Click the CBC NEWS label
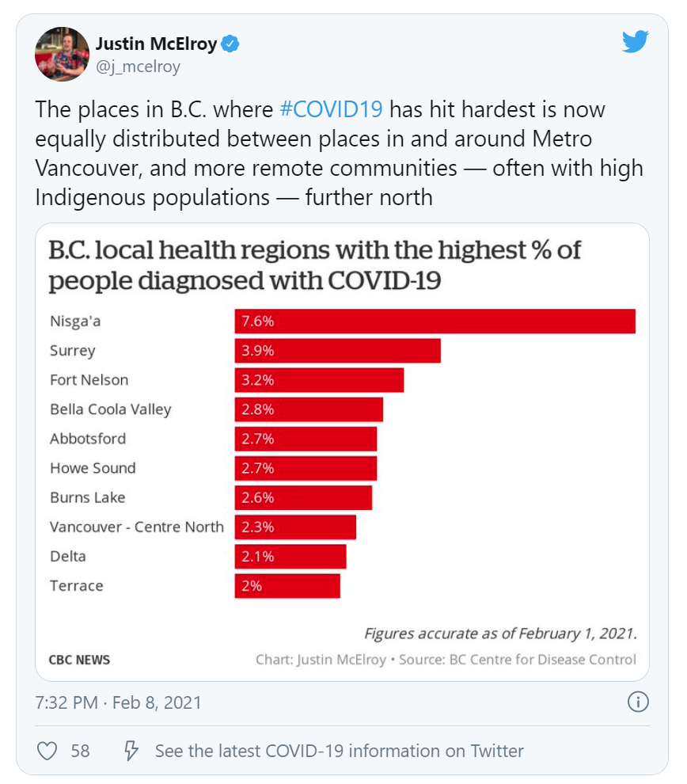The image size is (687, 784). pyautogui.click(x=79, y=660)
